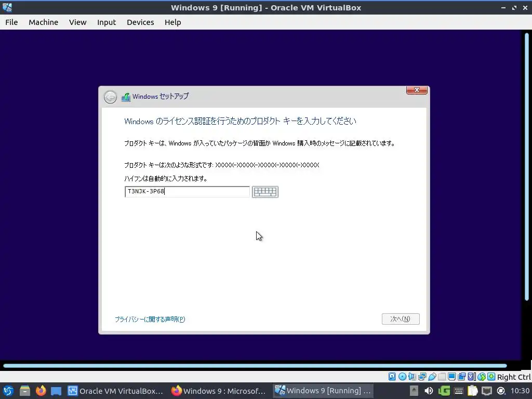The image size is (532, 399).
Task: Open the removable media eject tray icon
Action: (x=414, y=391)
